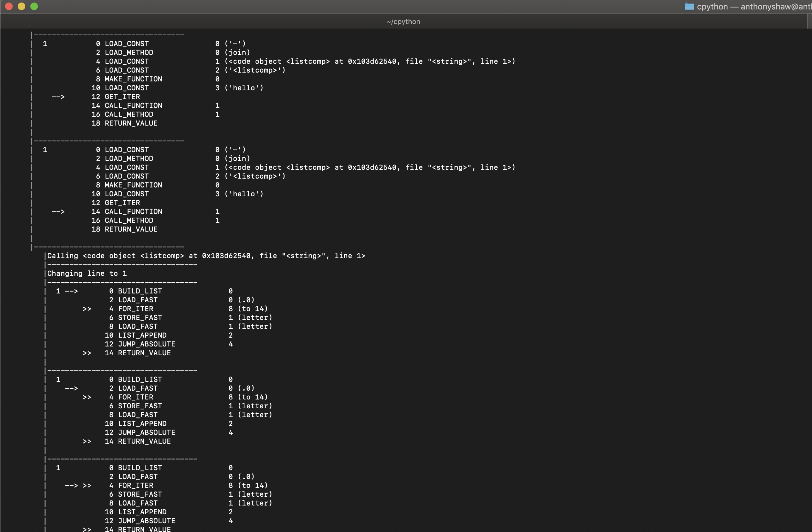Click the arrow marker on LOAD_FAST line

coord(71,388)
